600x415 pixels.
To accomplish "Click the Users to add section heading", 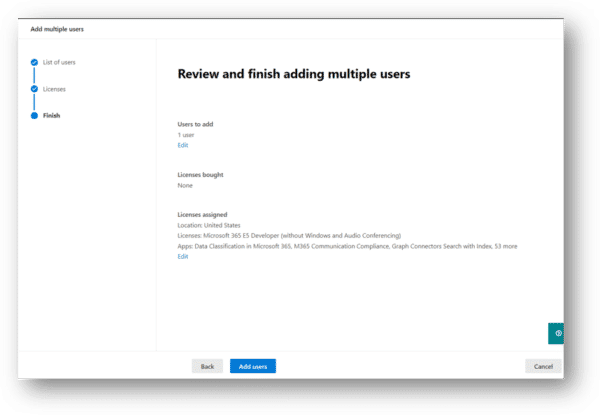I will pos(195,123).
